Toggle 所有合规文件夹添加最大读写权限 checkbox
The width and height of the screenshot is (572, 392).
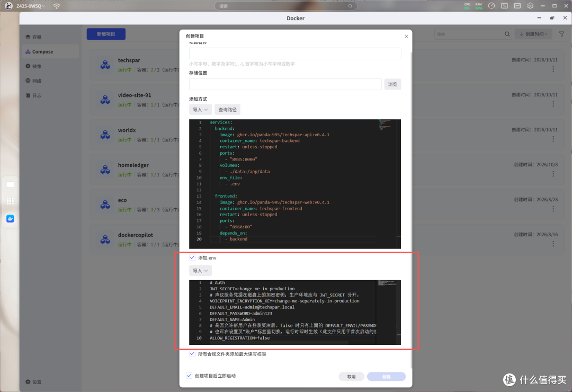(192, 354)
